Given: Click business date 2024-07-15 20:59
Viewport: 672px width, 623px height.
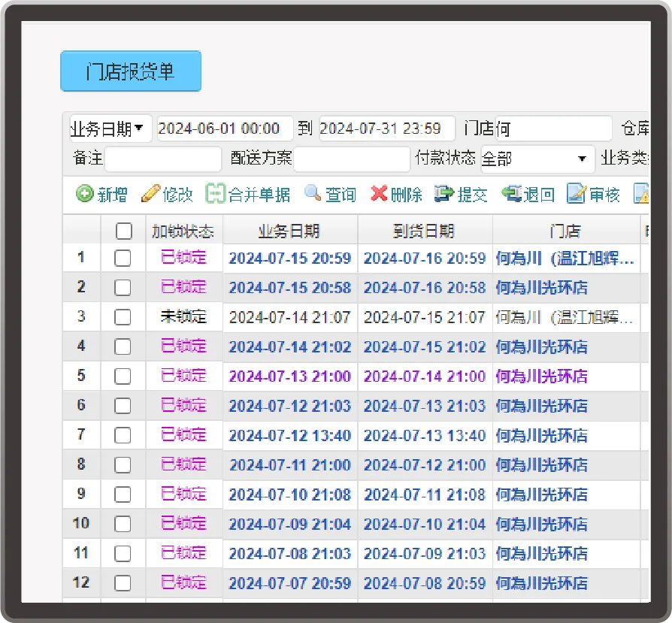Looking at the screenshot, I should click(x=290, y=259).
